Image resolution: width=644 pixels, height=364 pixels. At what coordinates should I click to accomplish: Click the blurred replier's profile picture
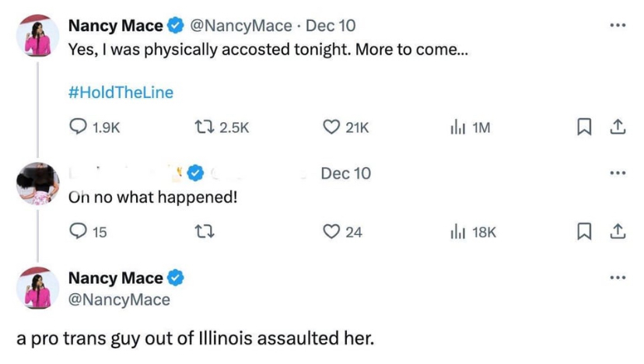(x=37, y=184)
